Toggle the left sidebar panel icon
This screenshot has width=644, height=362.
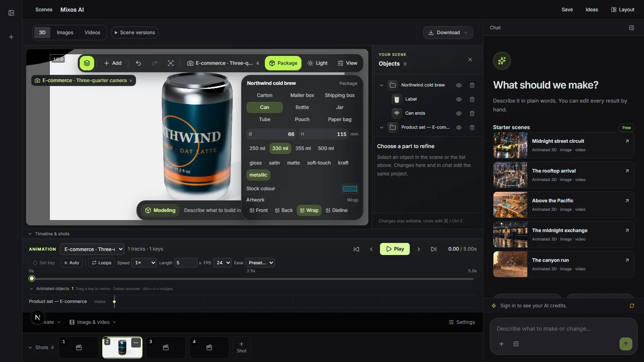11,13
